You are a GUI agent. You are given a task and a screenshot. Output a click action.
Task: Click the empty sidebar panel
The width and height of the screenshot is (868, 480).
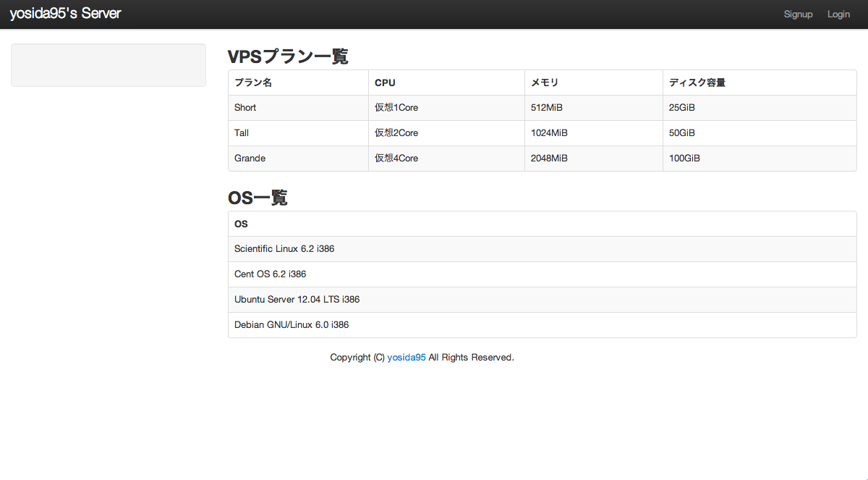[109, 65]
